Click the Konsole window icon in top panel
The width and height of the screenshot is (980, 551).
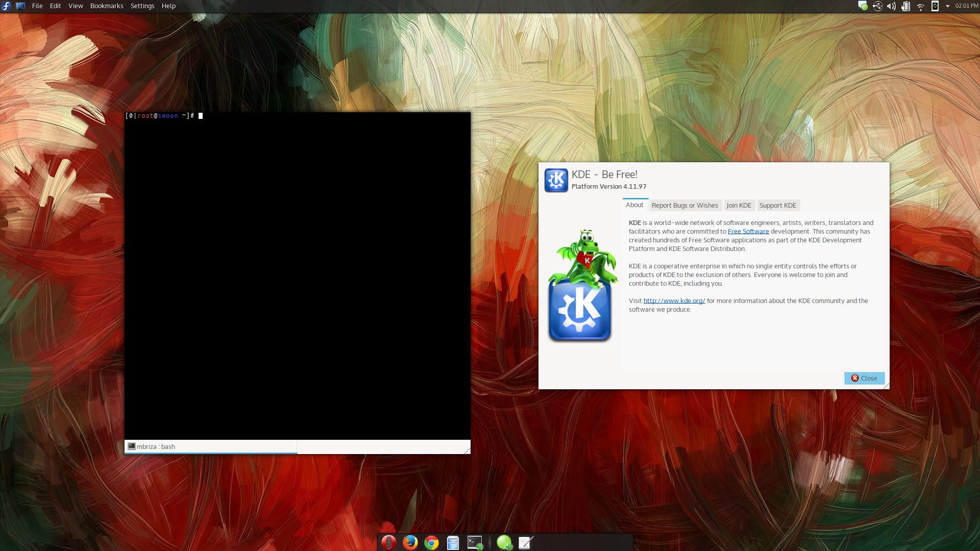20,6
